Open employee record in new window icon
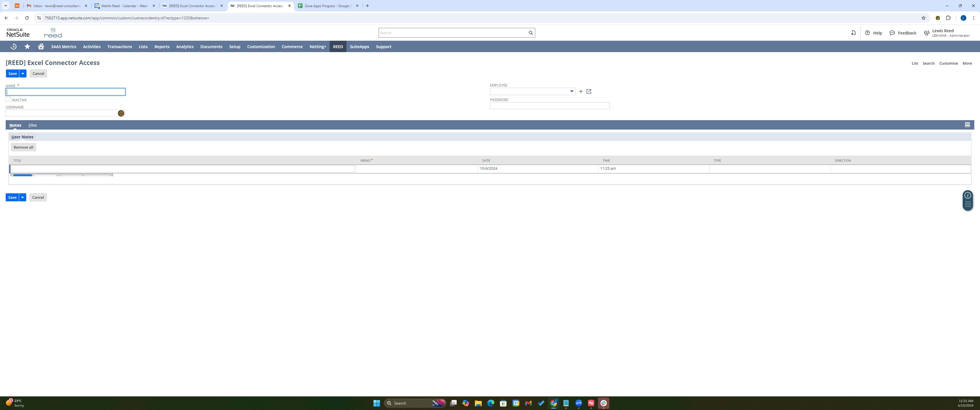 tap(589, 91)
